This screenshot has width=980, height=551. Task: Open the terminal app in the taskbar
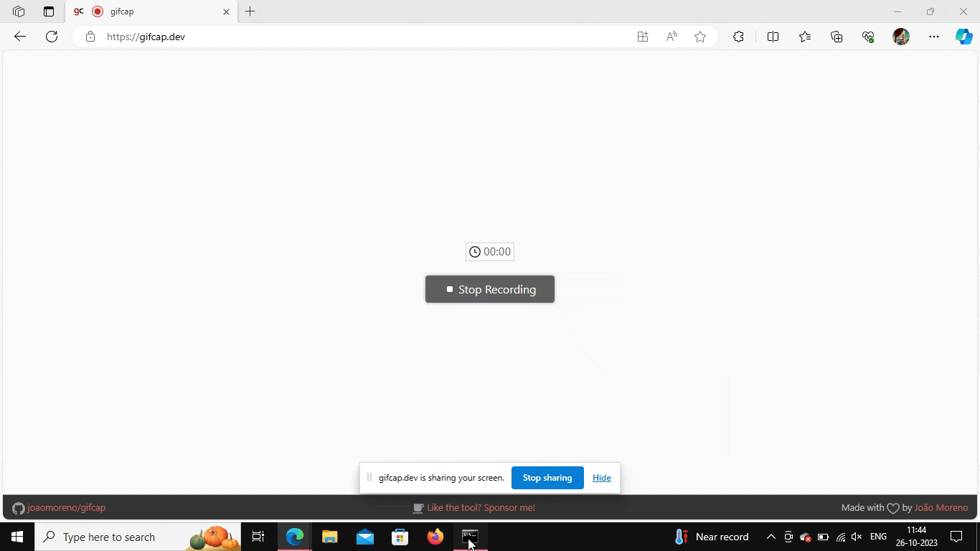(x=471, y=537)
